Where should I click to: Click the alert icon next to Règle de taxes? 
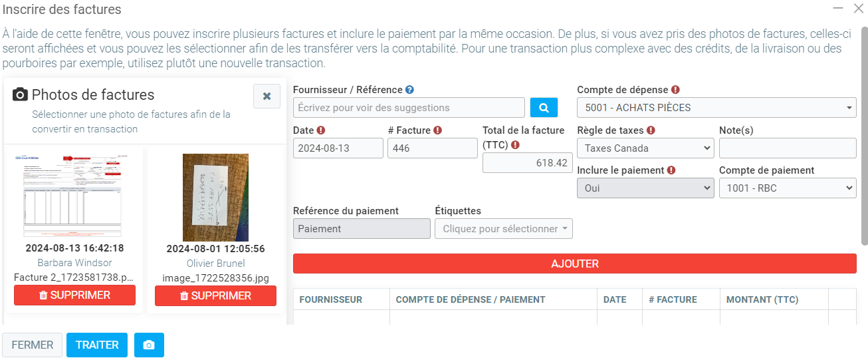point(651,130)
